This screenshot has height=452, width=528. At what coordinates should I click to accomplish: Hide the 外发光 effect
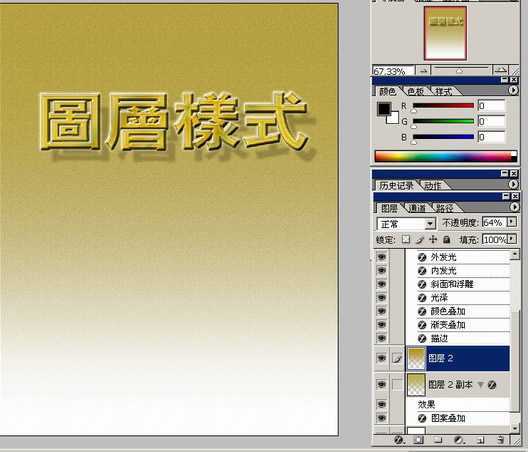[x=382, y=257]
